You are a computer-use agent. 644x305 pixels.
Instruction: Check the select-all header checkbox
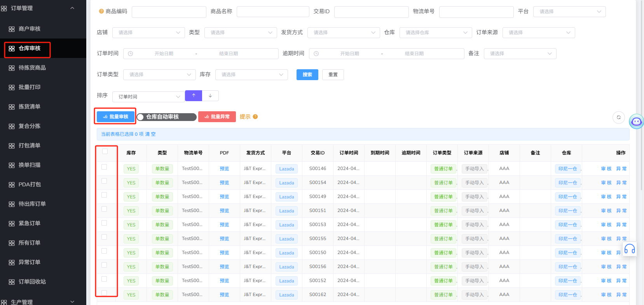pos(105,151)
